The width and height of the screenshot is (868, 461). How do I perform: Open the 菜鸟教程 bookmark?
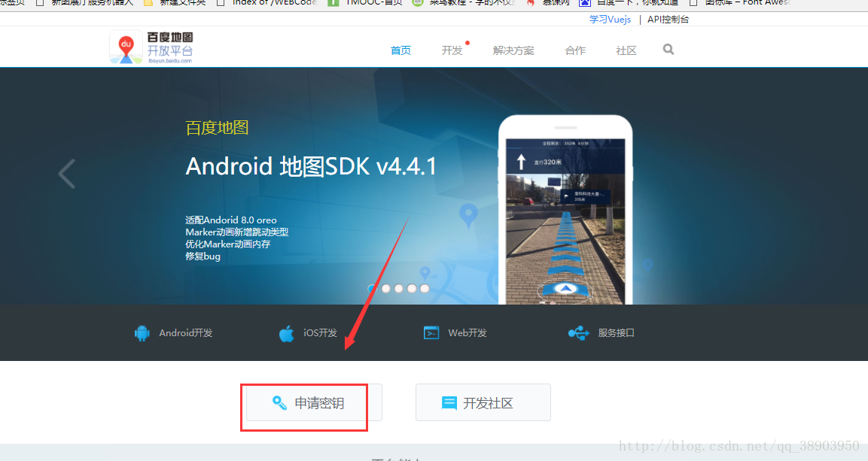coord(464,3)
